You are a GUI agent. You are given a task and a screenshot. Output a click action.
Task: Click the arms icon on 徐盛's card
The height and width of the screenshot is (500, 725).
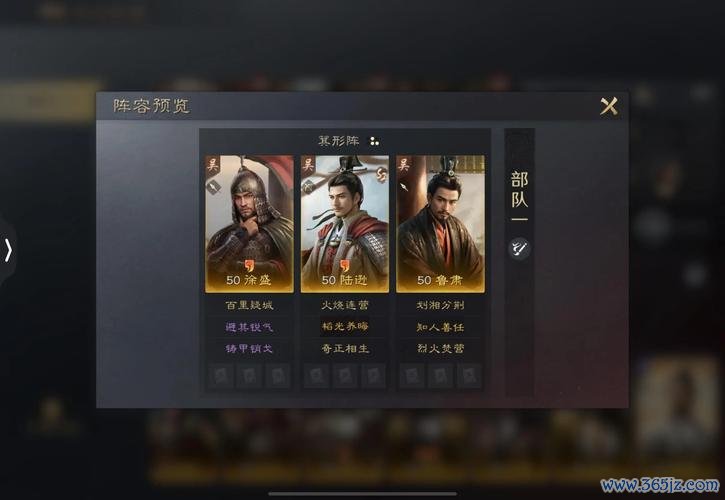[x=214, y=187]
